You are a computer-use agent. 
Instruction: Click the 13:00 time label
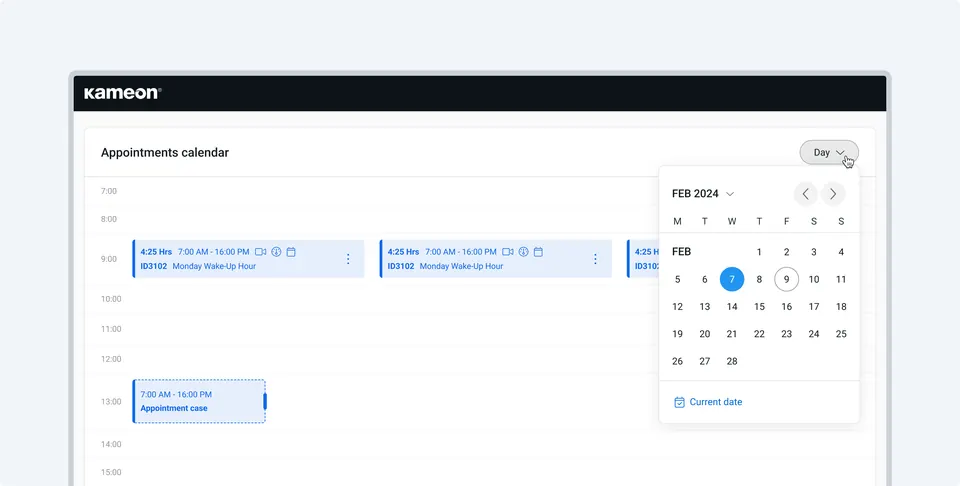[111, 402]
